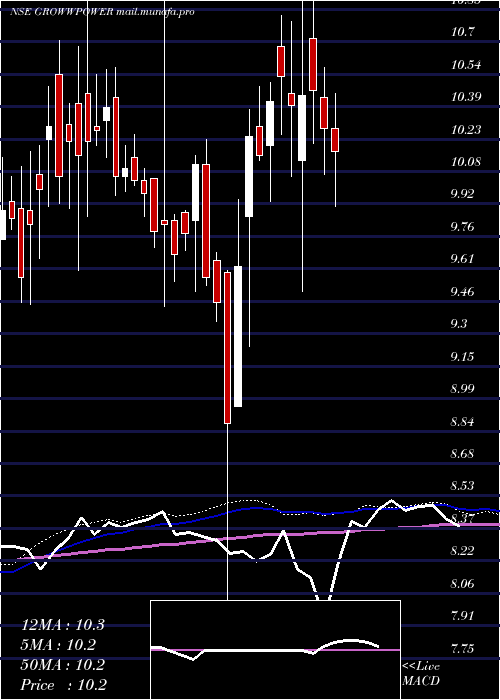Click the 9.3 price axis label
Viewport: 500px width, 700px height.
coord(460,323)
